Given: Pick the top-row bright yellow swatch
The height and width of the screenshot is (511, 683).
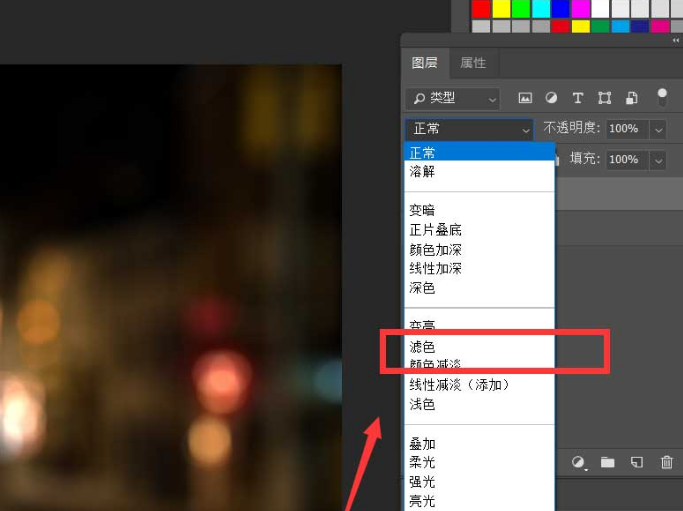Looking at the screenshot, I should 501,9.
